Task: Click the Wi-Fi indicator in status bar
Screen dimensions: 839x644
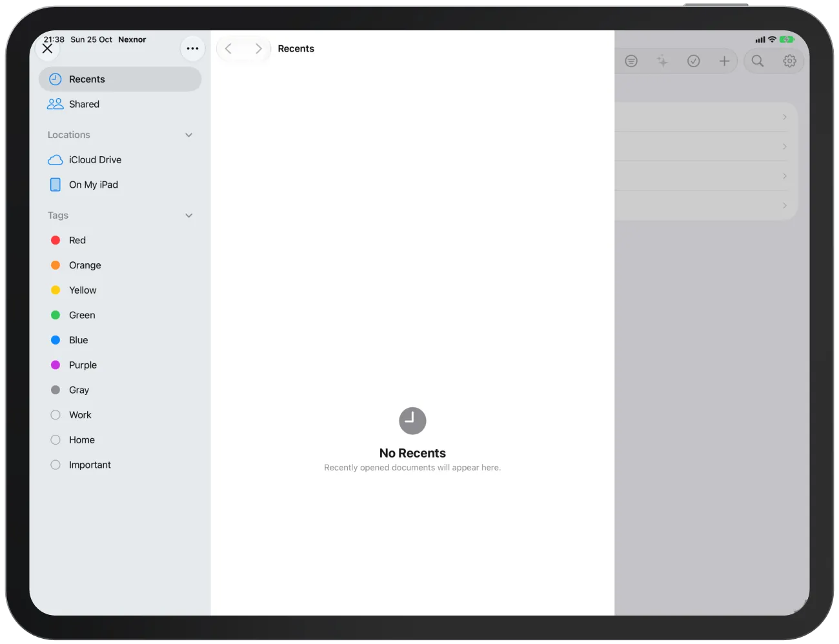Action: pos(772,39)
